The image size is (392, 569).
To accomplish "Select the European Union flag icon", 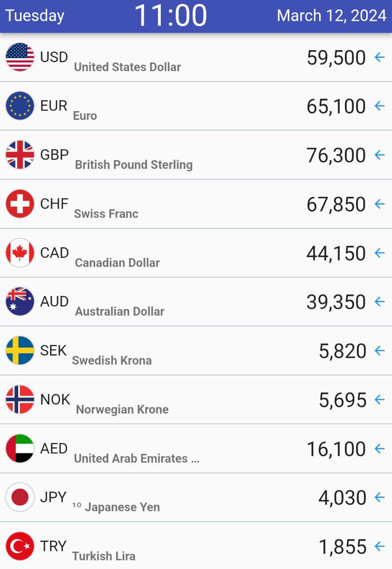I will pyautogui.click(x=20, y=106).
